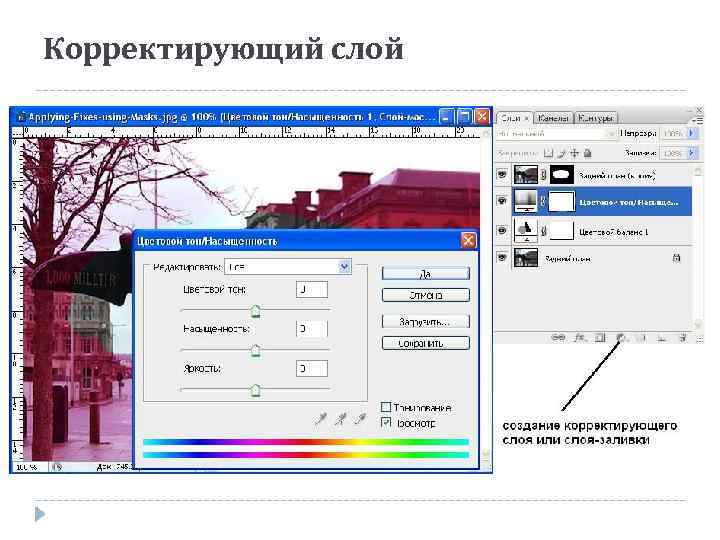Screen dimensions: 720x540
Task: Toggle lock all padlock icon
Action: coord(588,152)
